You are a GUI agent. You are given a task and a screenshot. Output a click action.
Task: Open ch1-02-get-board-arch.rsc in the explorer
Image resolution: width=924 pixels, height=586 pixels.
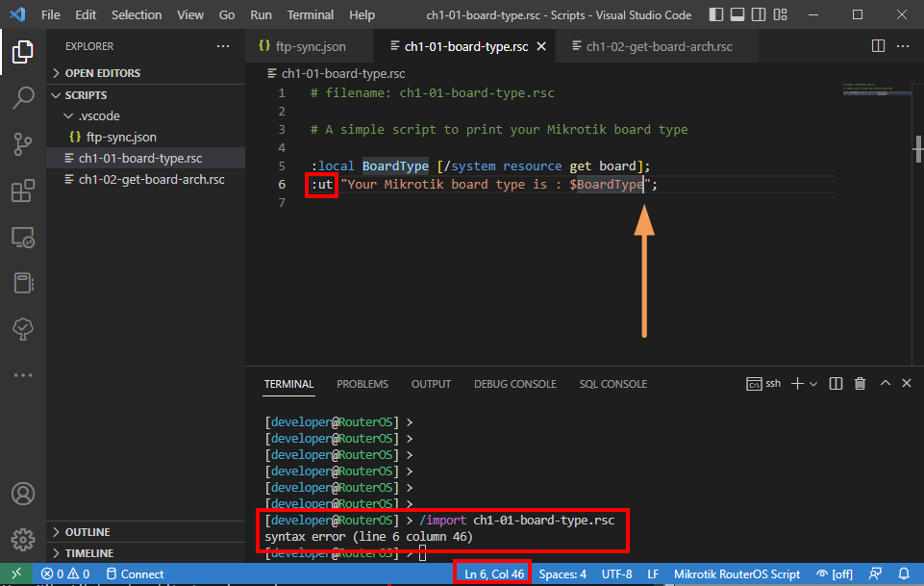(x=151, y=179)
